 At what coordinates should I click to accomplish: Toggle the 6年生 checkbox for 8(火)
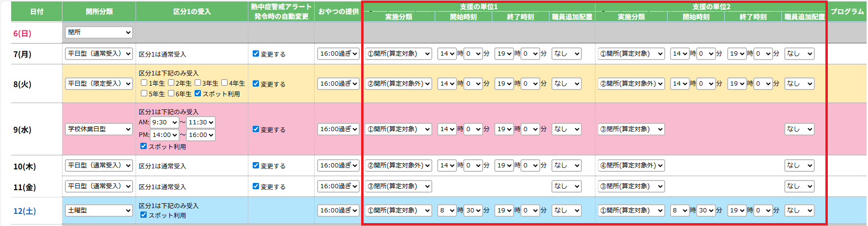point(171,93)
